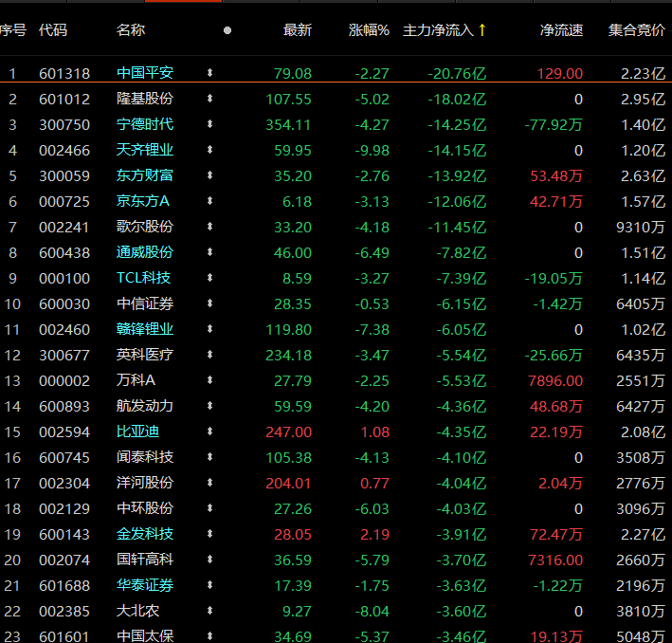Click 中信证券 stock name
Screen dimensions: 672x643
tap(145, 303)
